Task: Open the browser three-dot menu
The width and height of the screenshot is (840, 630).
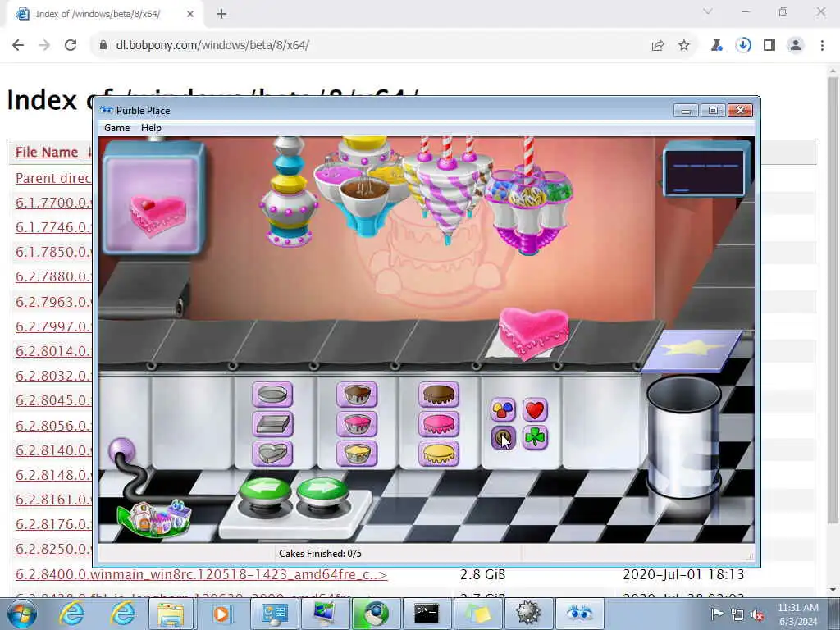Action: (x=822, y=46)
